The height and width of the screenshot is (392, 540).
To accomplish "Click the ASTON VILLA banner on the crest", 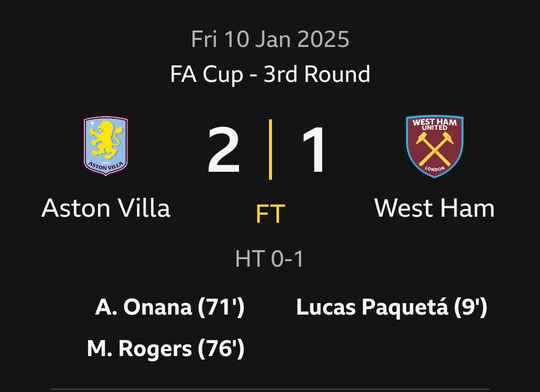I will tap(105, 166).
